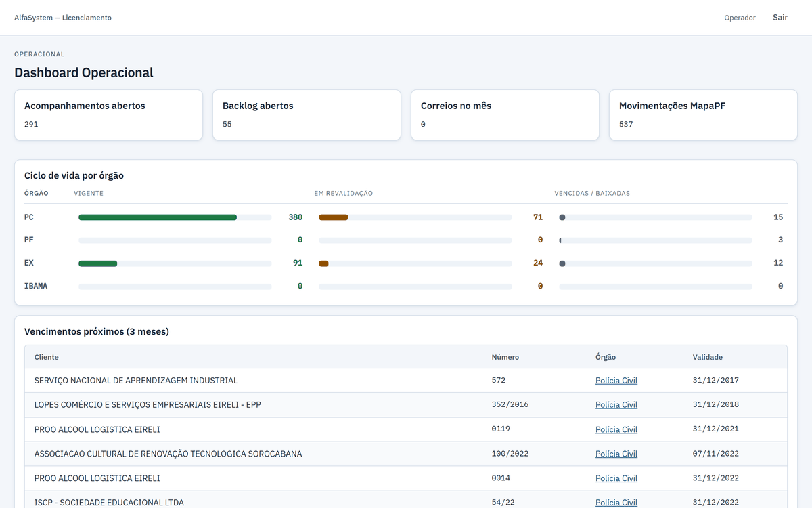
Task: Select PROO ALCOOL LOGISTICA row with 0119
Action: point(406,429)
